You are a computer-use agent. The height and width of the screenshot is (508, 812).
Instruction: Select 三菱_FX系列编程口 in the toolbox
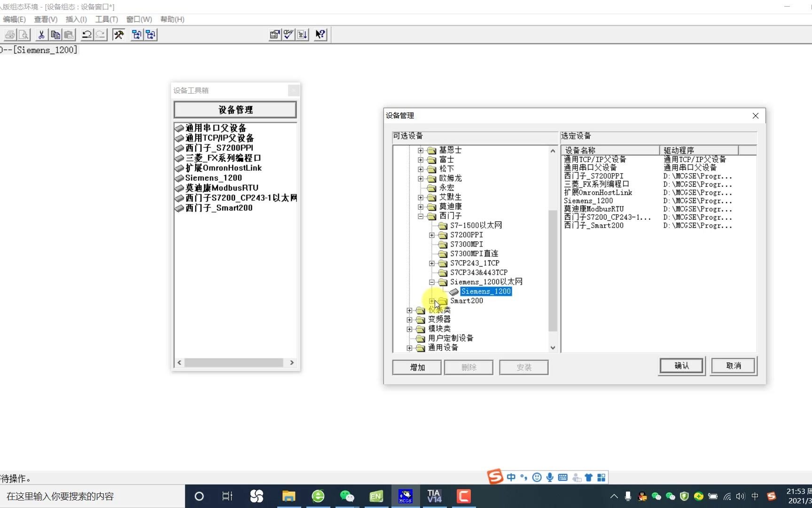pyautogui.click(x=223, y=158)
